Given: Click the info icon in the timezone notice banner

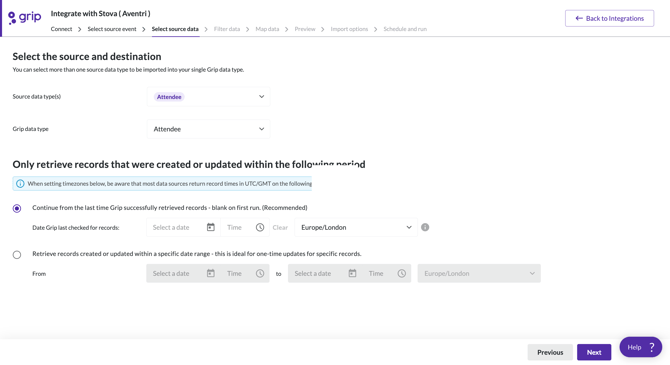Looking at the screenshot, I should point(20,184).
